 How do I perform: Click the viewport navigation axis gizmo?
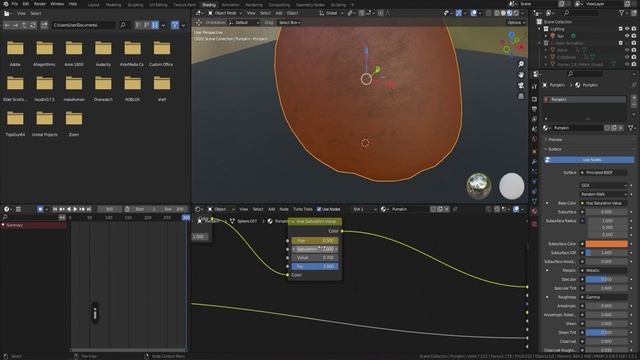[513, 43]
